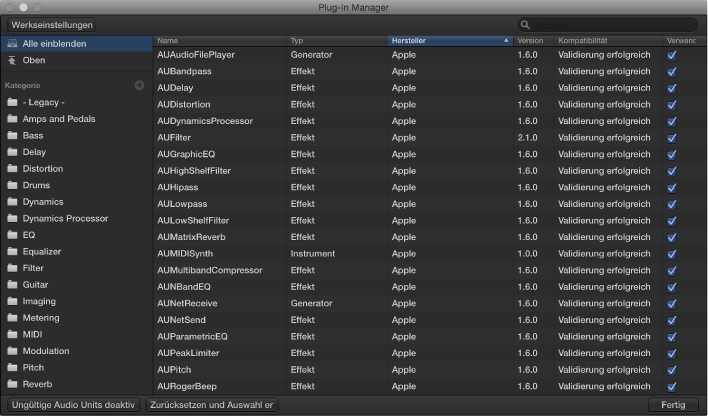708x416 pixels.
Task: Disable AUGraphicEQ checkbox
Action: tap(671, 154)
